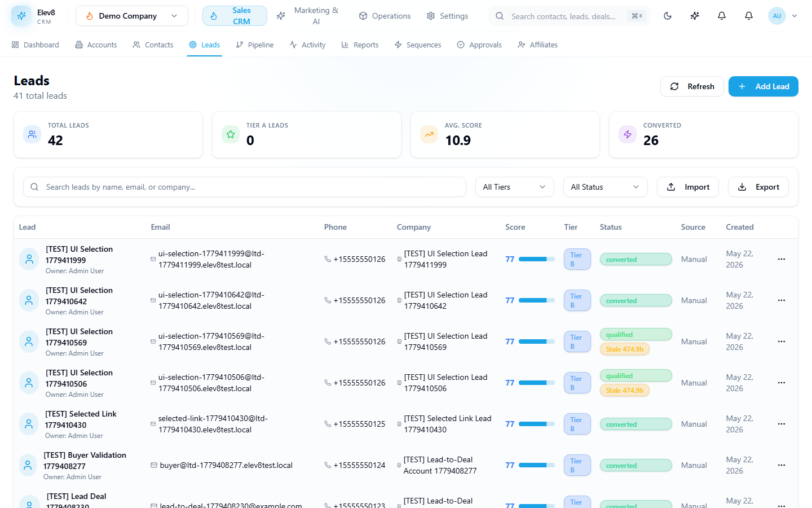The image size is (812, 508).
Task: Open row actions for lead 1779410569
Action: click(x=782, y=341)
